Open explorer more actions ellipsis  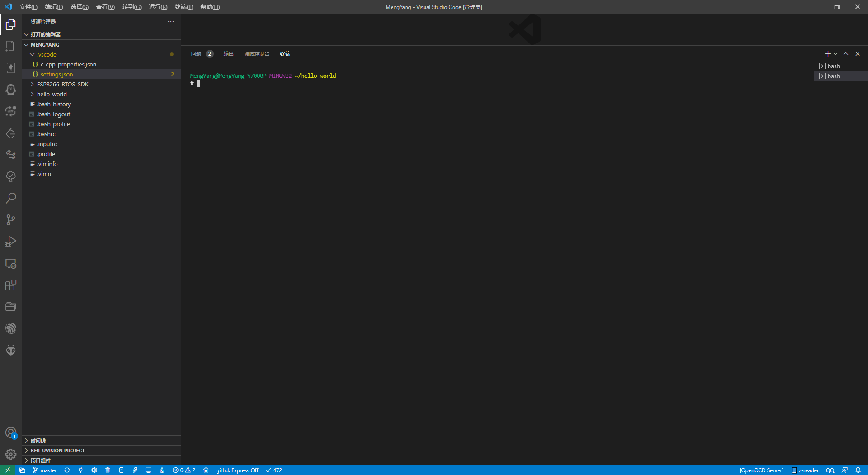click(x=171, y=22)
